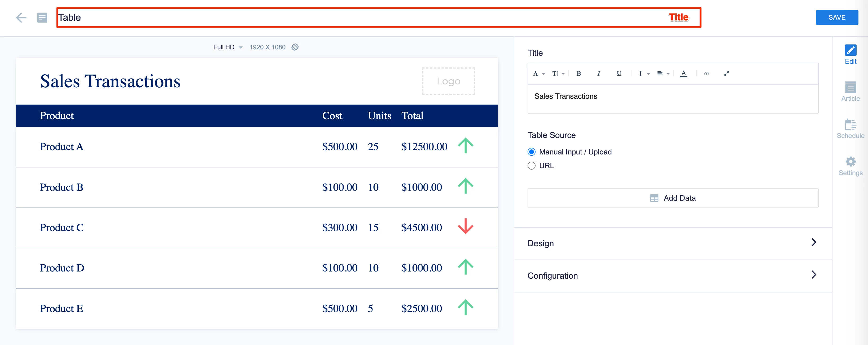Click the SAVE button
Viewport: 868px width, 345px height.
point(837,18)
